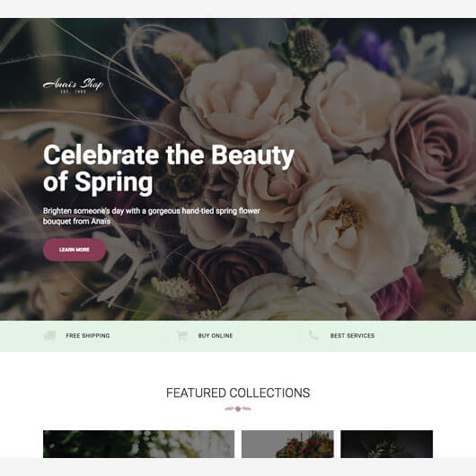Click the free shipping truck icon
The height and width of the screenshot is (476, 476).
tap(49, 336)
